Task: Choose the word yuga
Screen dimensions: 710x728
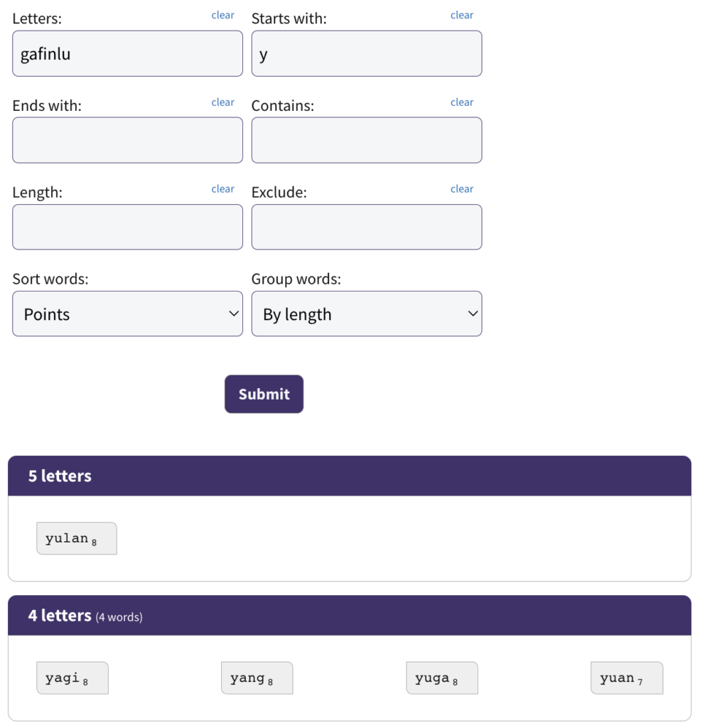Action: [x=442, y=678]
